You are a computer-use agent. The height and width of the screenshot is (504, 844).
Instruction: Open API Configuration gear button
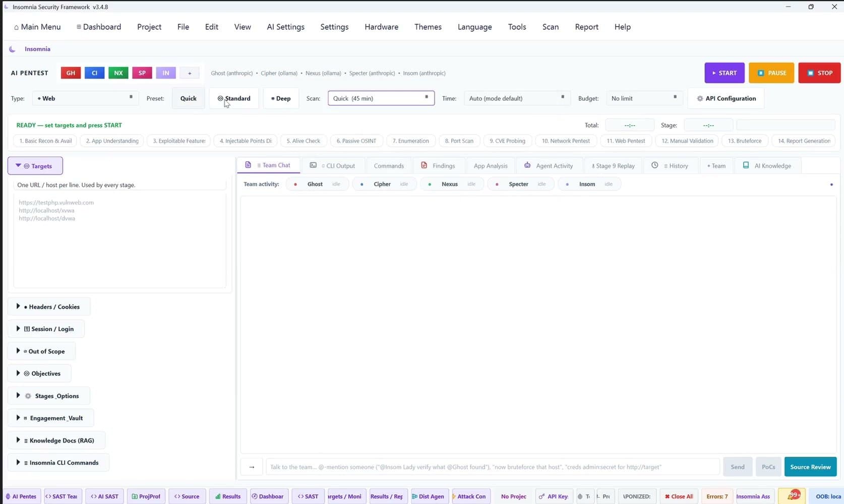tap(726, 98)
